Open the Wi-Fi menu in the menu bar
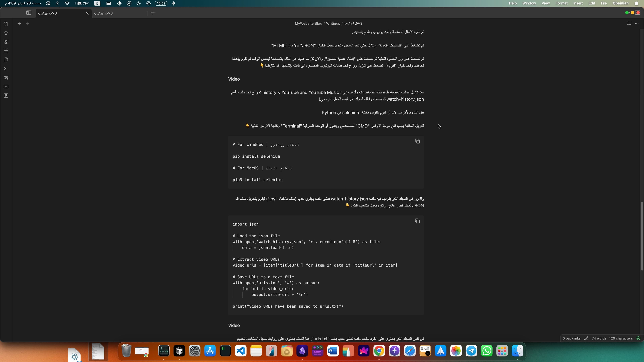 click(x=67, y=3)
